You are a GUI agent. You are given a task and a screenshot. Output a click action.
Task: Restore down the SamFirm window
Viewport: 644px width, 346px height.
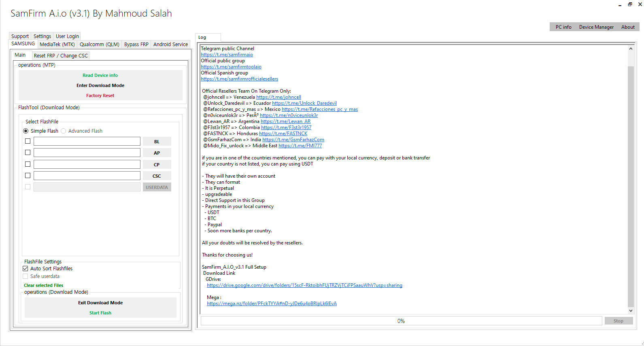(x=630, y=4)
